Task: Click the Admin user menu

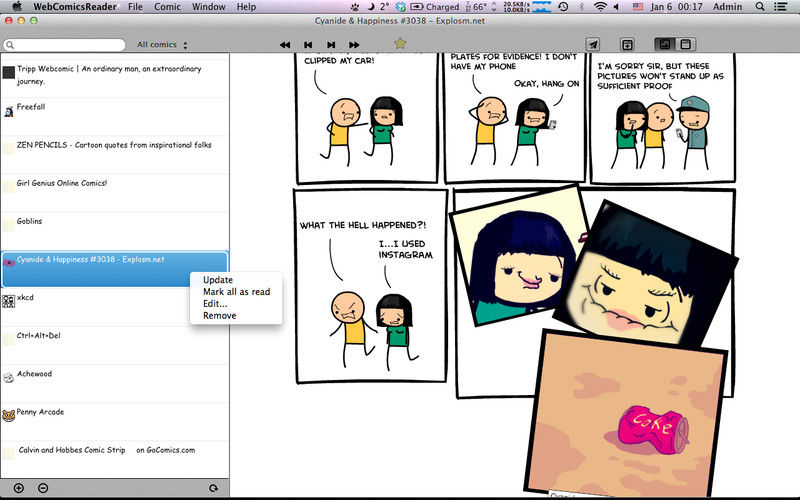Action: [x=728, y=7]
